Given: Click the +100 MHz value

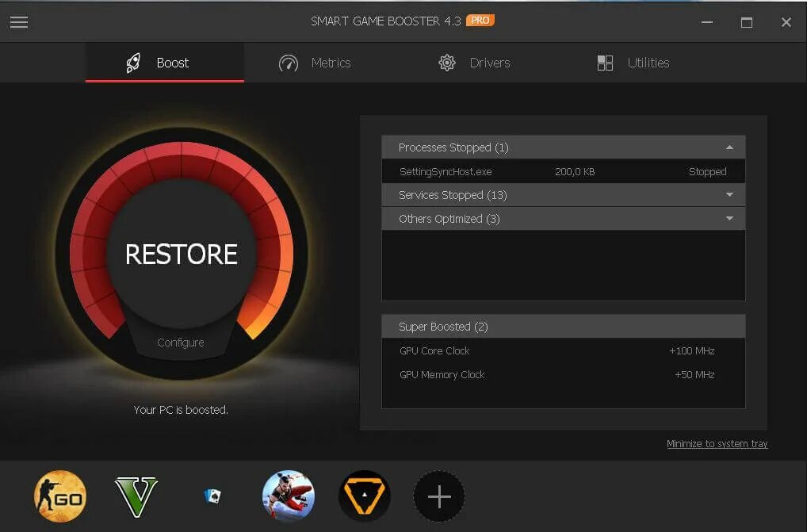Looking at the screenshot, I should click(x=692, y=351).
